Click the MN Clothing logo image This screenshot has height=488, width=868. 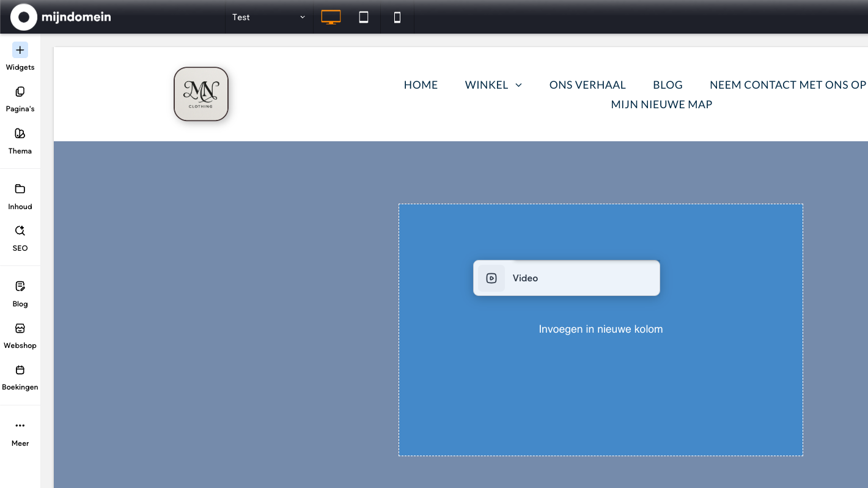pos(201,94)
